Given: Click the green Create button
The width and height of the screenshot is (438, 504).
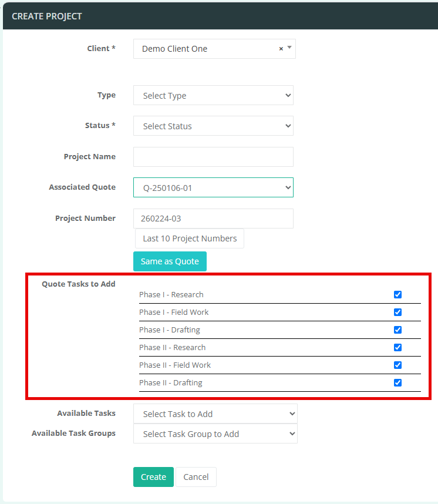Looking at the screenshot, I should [x=153, y=477].
